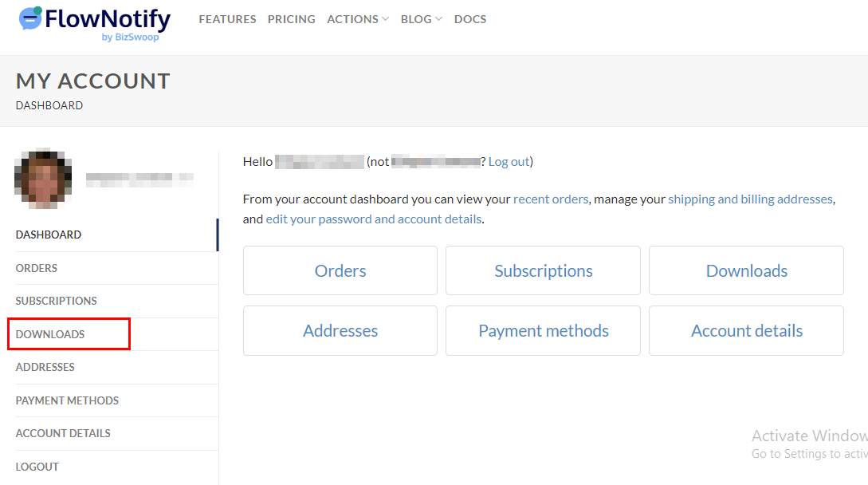Open the recent orders link
868x485 pixels.
[552, 199]
